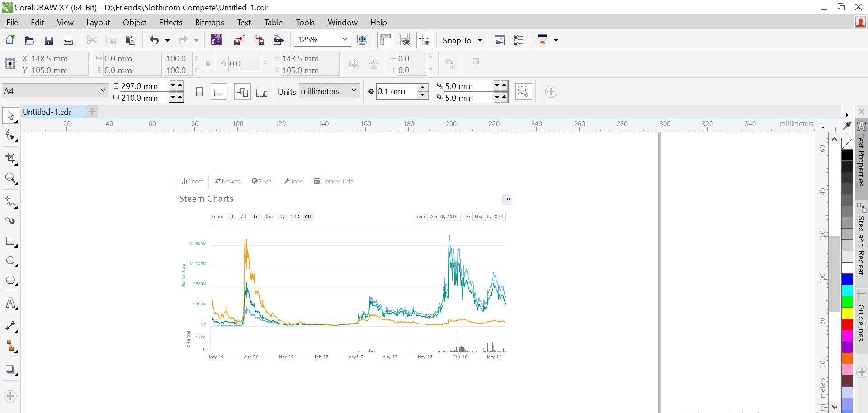Toggle treat all objects as filled
The height and width of the screenshot is (413, 868).
(x=524, y=92)
